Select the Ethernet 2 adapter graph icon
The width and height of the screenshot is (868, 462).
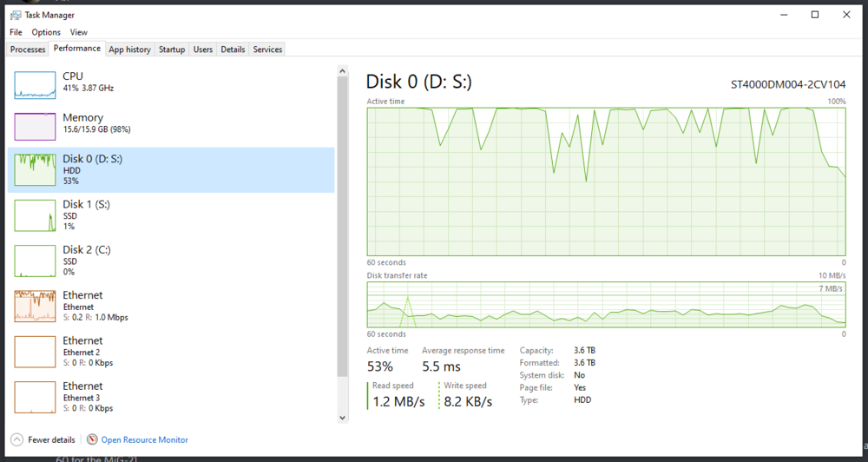click(x=35, y=351)
